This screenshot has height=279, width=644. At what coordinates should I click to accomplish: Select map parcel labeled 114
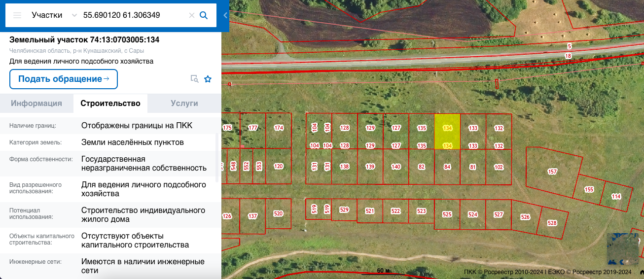tap(616, 196)
